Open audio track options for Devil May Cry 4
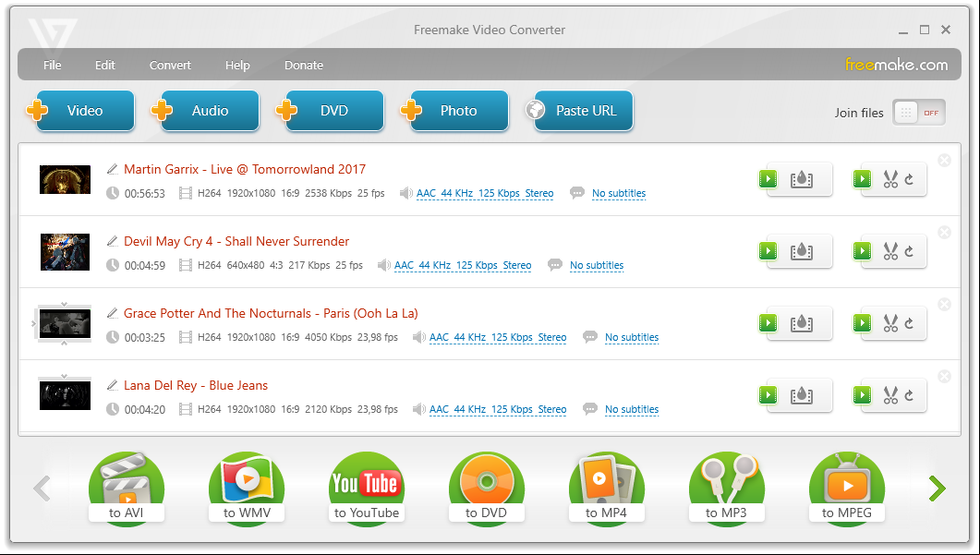Image resolution: width=980 pixels, height=555 pixels. tap(463, 265)
